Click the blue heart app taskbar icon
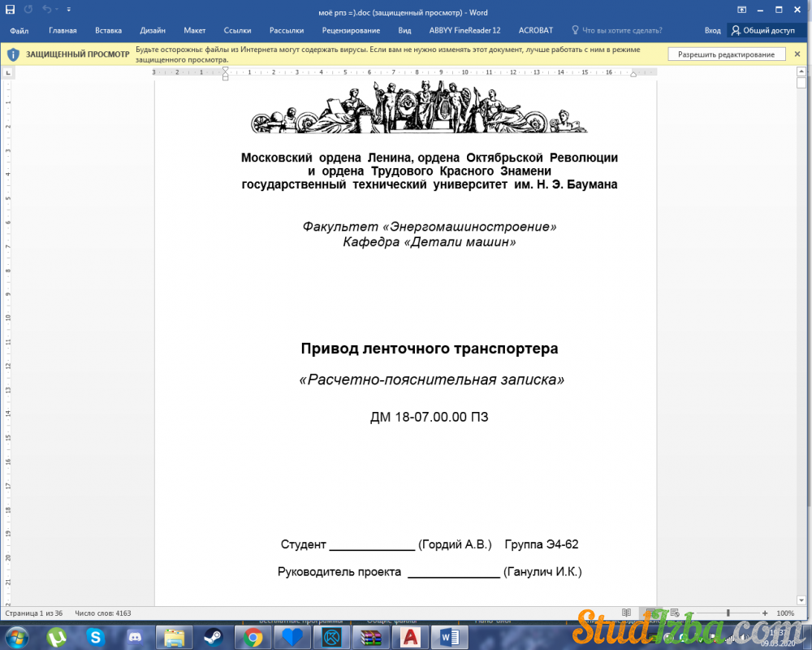Screen dimensions: 812x650 [292, 637]
